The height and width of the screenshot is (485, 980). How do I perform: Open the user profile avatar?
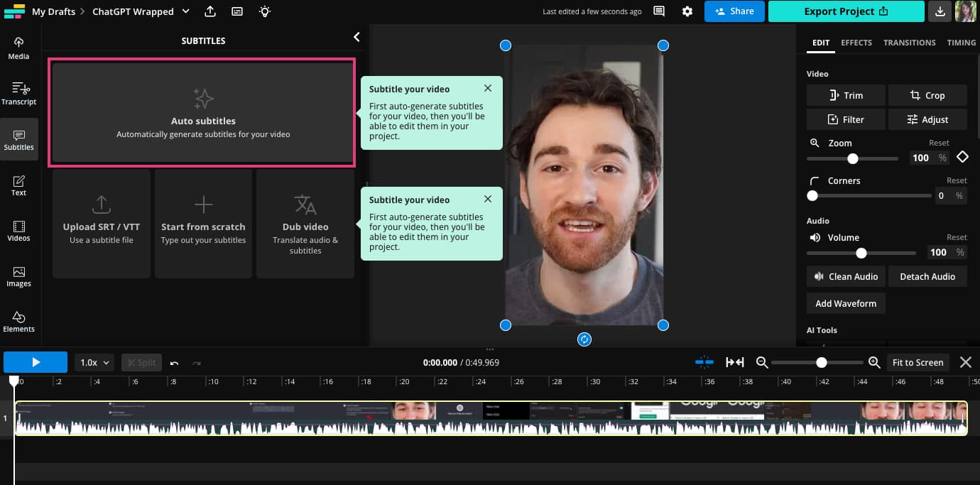pos(965,11)
